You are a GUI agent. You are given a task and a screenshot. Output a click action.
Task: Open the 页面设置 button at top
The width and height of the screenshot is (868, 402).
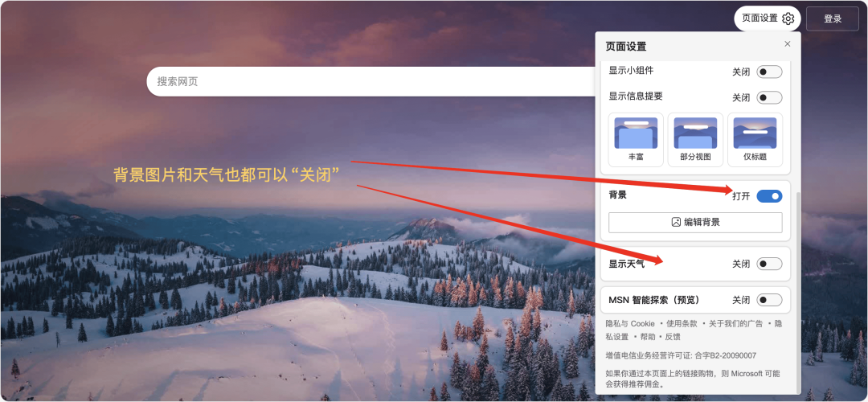(x=768, y=18)
